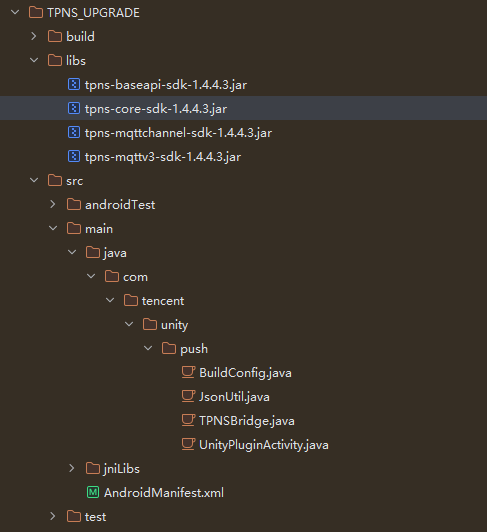Collapse the src folder chevron
The width and height of the screenshot is (487, 532).
point(34,180)
